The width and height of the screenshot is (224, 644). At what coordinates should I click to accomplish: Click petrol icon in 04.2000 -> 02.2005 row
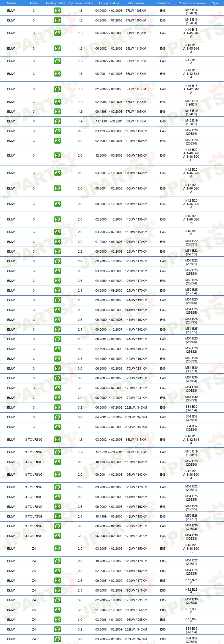point(57,11)
